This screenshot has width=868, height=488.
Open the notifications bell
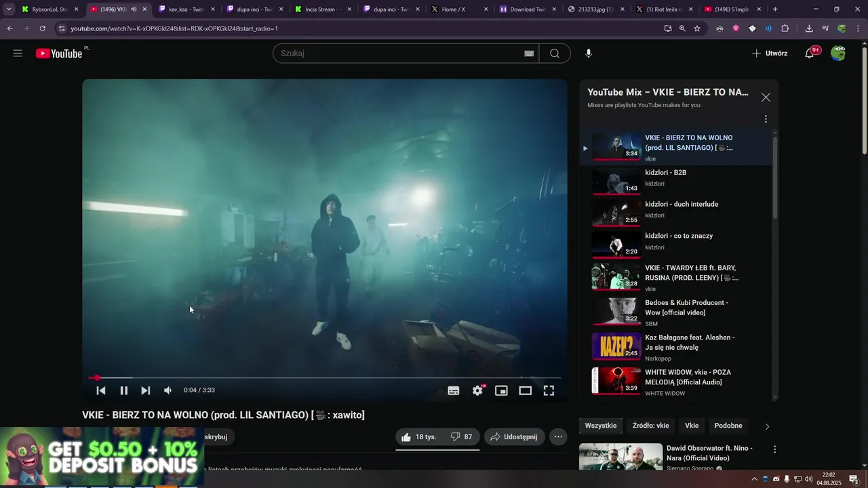pos(810,54)
